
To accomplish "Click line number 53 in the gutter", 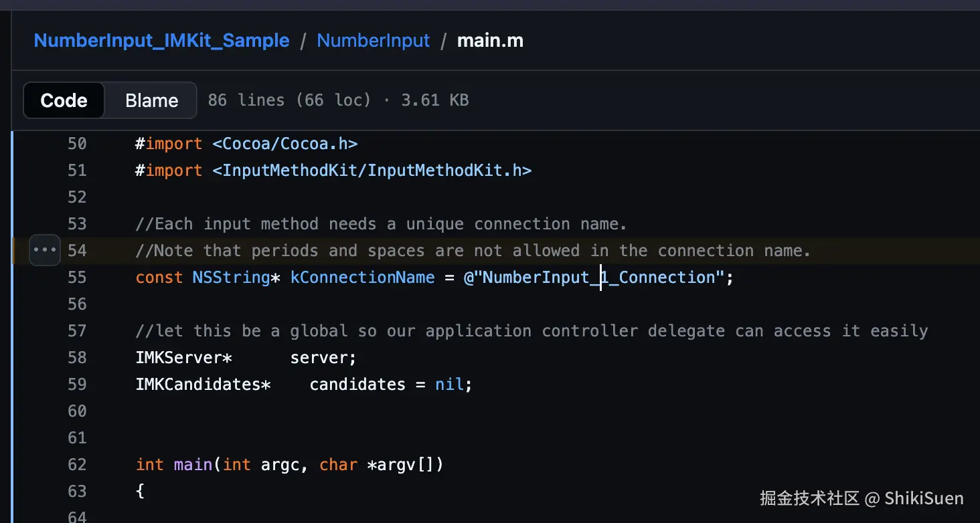I will click(77, 224).
